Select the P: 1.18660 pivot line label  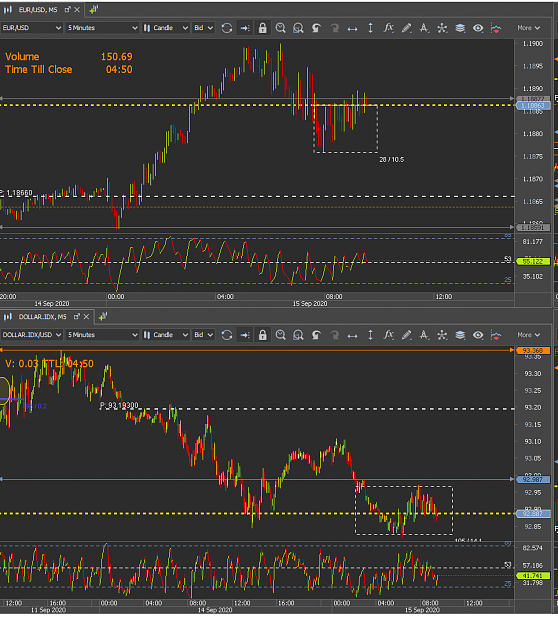pyautogui.click(x=17, y=193)
